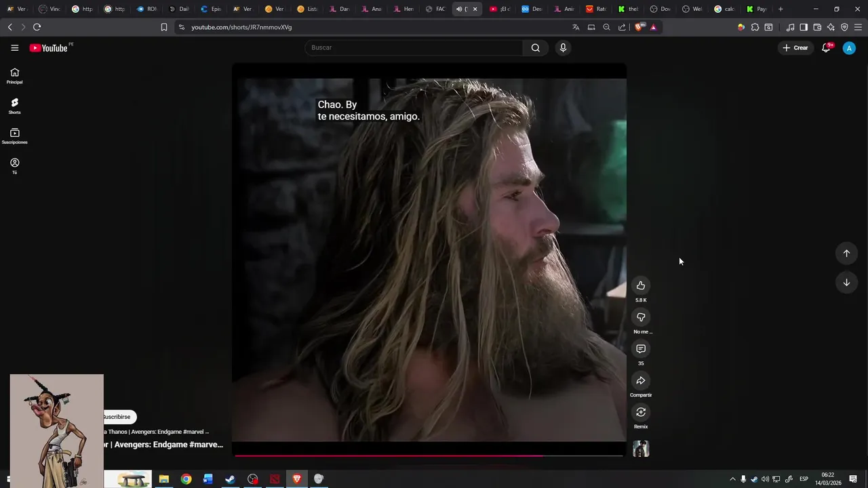The height and width of the screenshot is (488, 868).
Task: Click the Remix icon
Action: (641, 412)
